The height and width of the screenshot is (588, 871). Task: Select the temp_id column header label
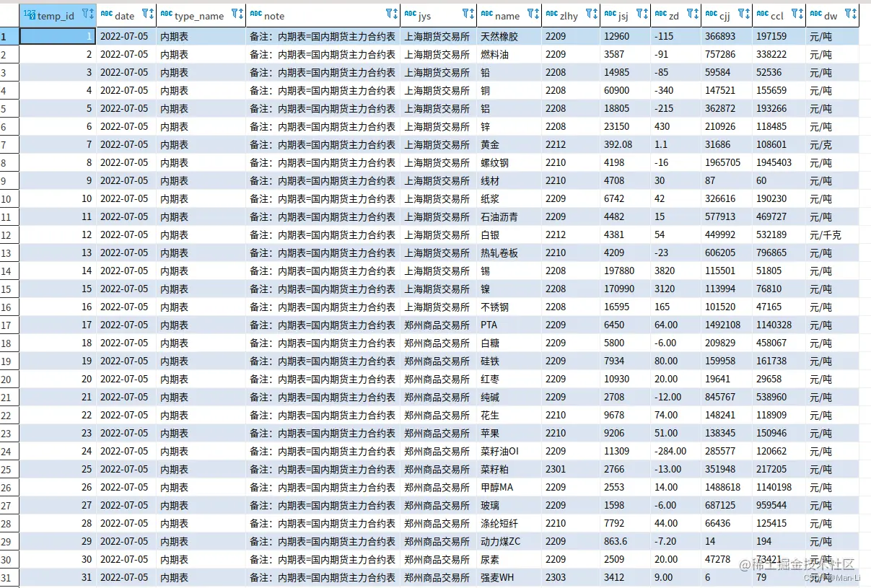point(56,16)
